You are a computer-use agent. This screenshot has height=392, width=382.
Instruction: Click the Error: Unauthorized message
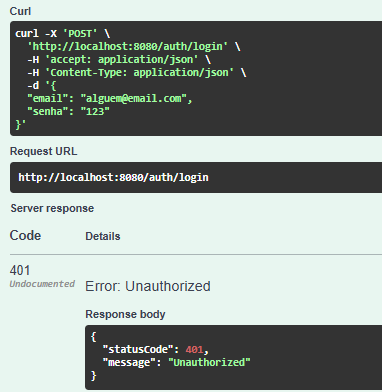(x=148, y=286)
